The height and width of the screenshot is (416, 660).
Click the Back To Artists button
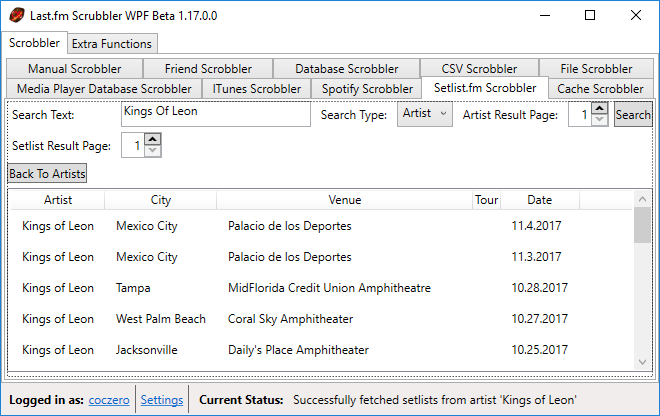tap(47, 173)
